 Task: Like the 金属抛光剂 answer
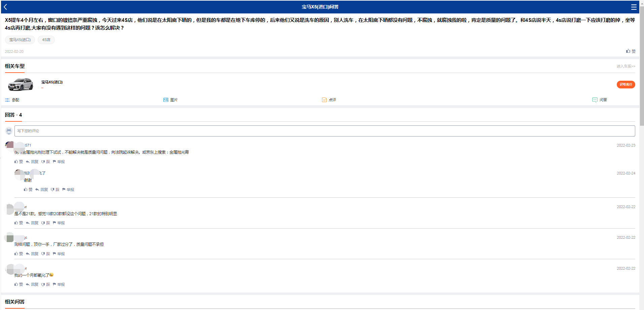click(x=19, y=162)
